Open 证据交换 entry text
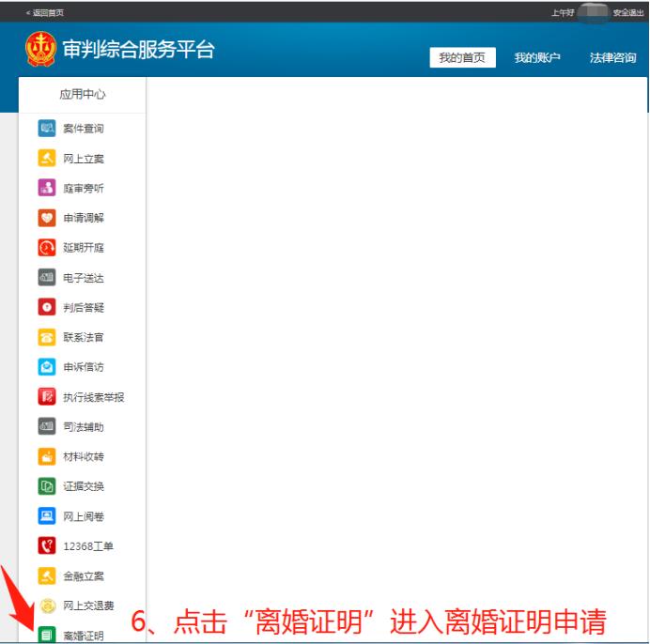 pyautogui.click(x=84, y=486)
